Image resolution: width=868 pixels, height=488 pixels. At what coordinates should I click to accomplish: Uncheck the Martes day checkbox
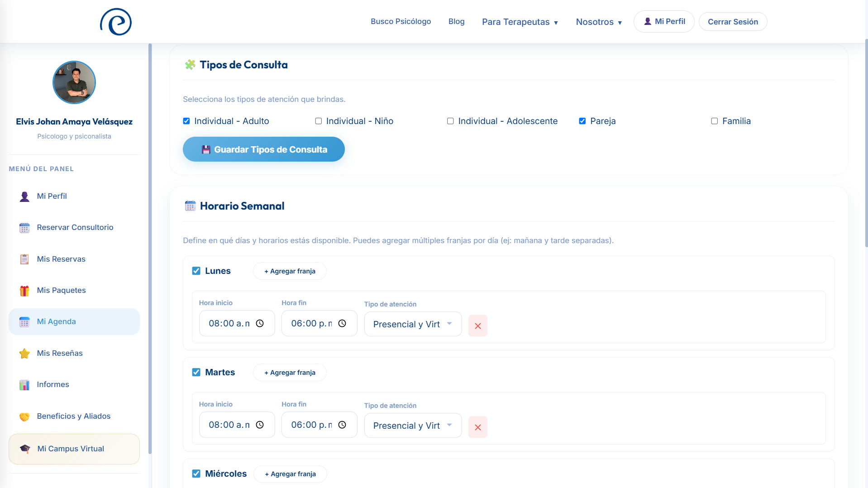click(x=196, y=372)
